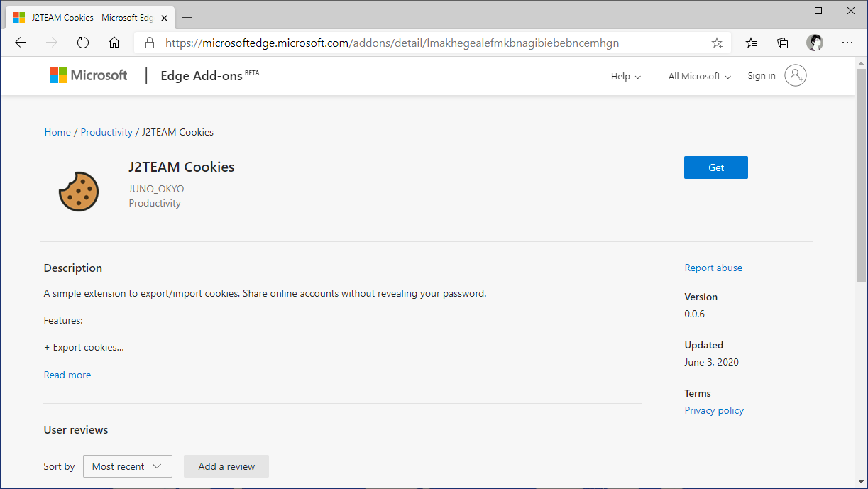This screenshot has height=489, width=868.
Task: Click the padlock site security icon
Action: pyautogui.click(x=150, y=43)
